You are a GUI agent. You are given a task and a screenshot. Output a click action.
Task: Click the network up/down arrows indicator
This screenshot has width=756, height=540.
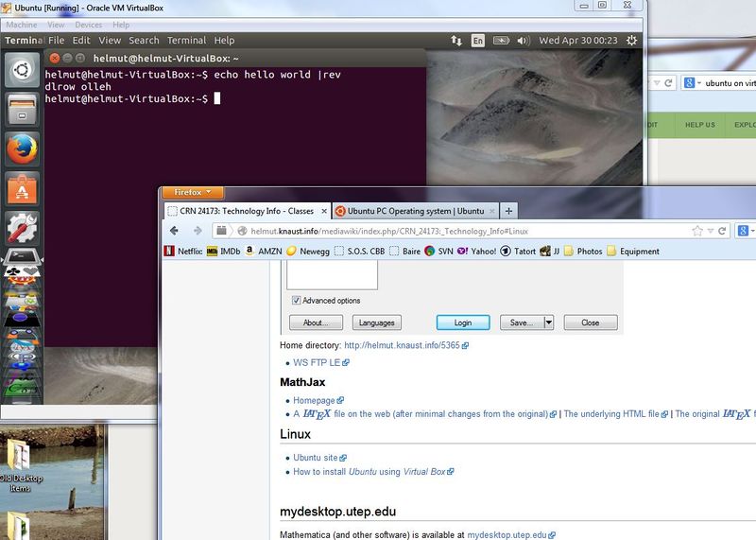[x=456, y=41]
